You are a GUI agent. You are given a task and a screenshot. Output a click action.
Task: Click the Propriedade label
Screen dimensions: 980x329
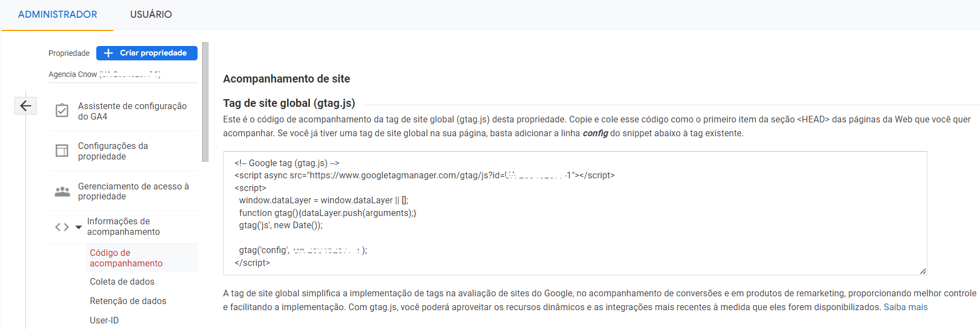69,53
